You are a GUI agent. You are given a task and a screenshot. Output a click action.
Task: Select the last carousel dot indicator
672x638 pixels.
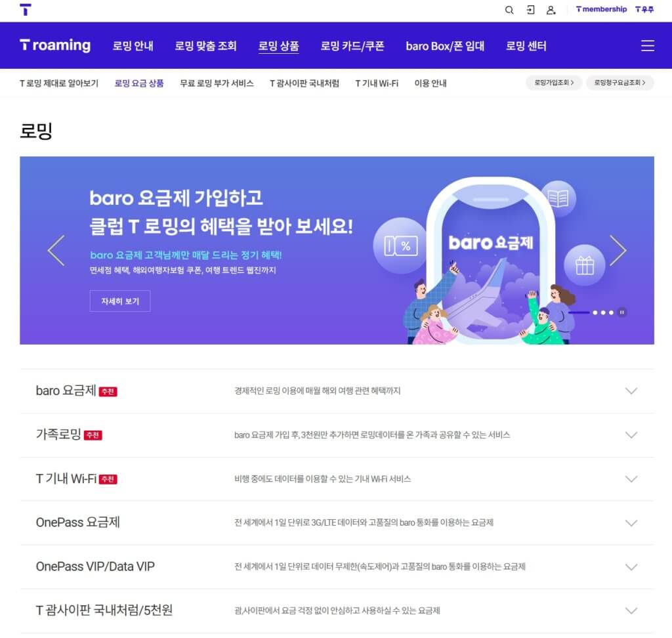[x=611, y=312]
